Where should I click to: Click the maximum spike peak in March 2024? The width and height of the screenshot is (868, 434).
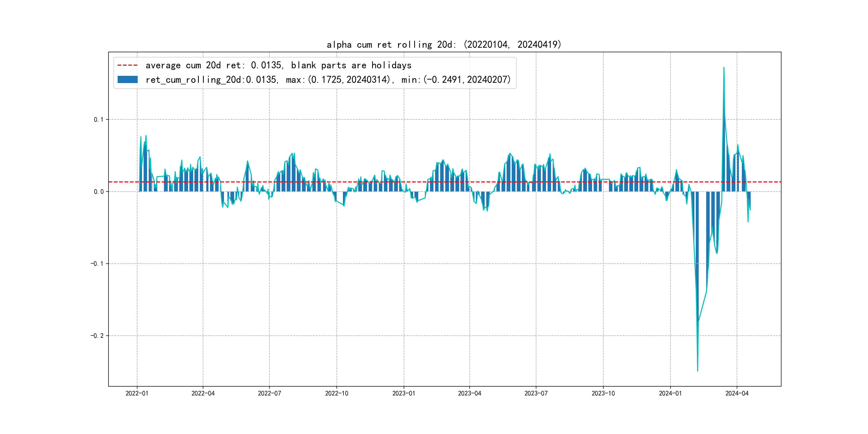(724, 68)
